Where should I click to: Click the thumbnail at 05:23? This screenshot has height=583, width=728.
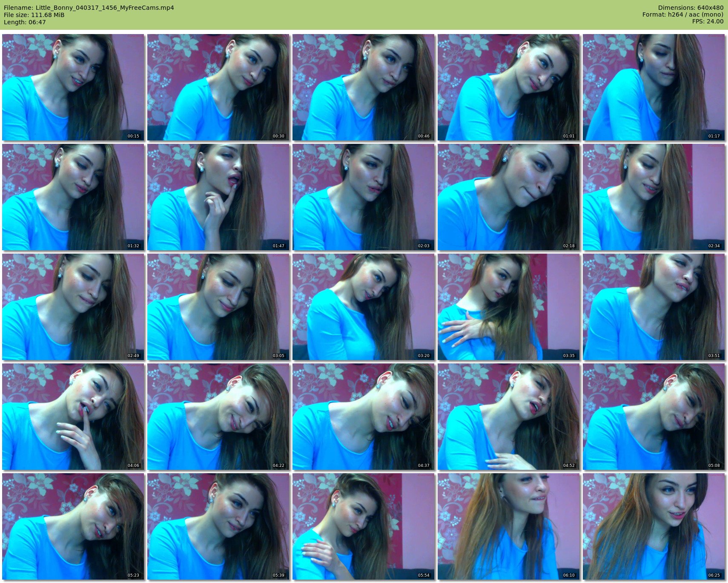[x=73, y=526]
